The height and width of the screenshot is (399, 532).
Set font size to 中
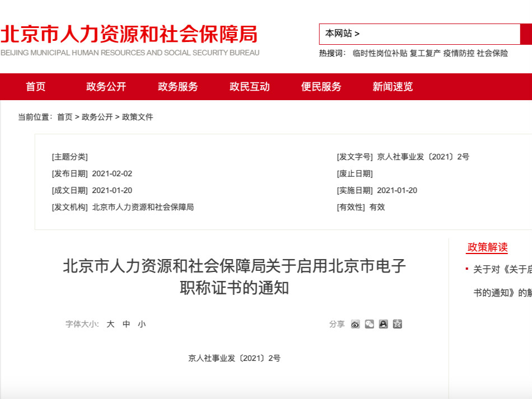pos(126,324)
